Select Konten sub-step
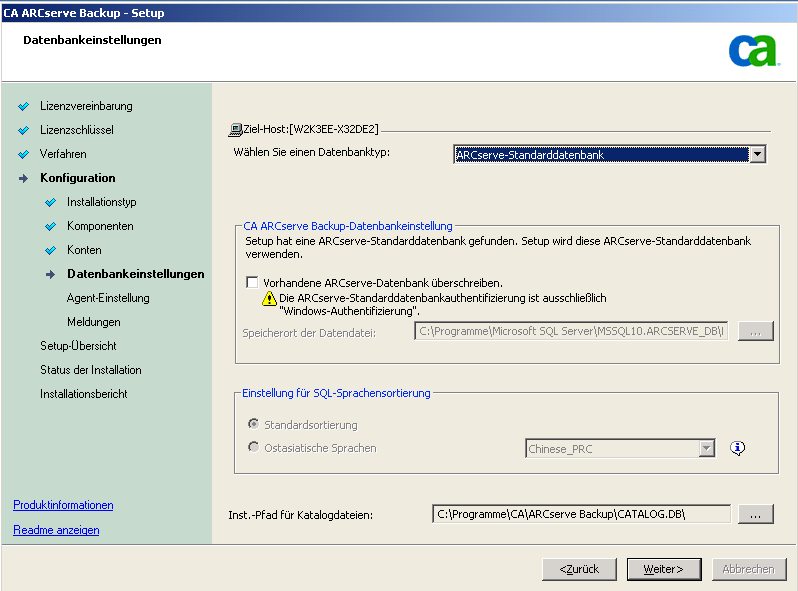The height and width of the screenshot is (591, 798). [84, 249]
